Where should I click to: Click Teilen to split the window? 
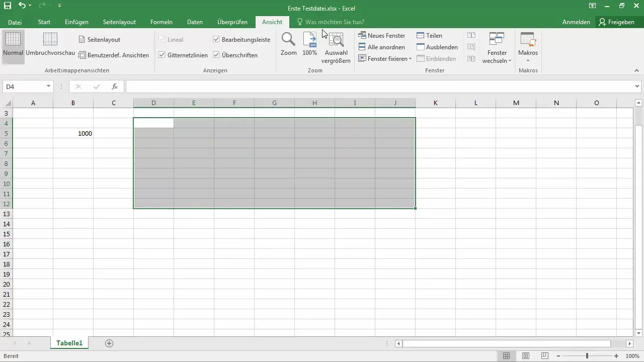pos(430,36)
